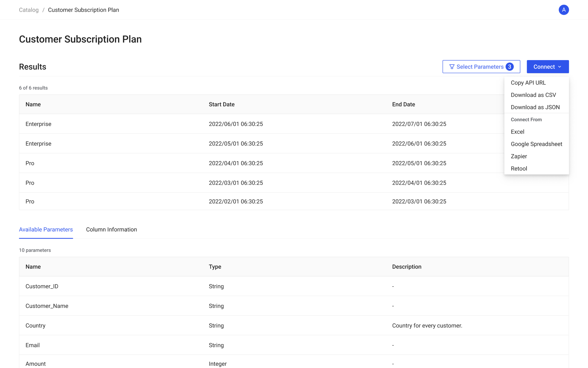This screenshot has width=588, height=368.
Task: Click the Country parameter row
Action: (36, 326)
